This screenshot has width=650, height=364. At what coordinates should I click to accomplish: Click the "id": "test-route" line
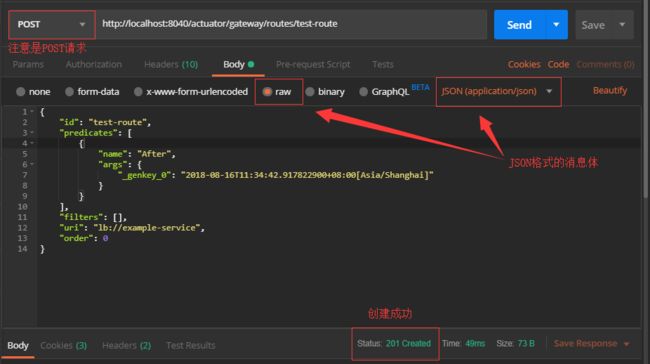[x=105, y=122]
